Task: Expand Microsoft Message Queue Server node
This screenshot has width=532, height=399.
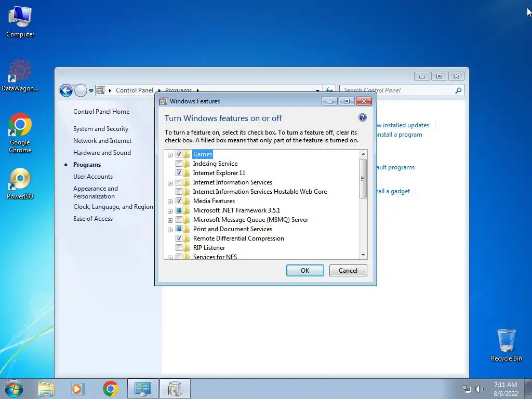Action: tap(170, 220)
